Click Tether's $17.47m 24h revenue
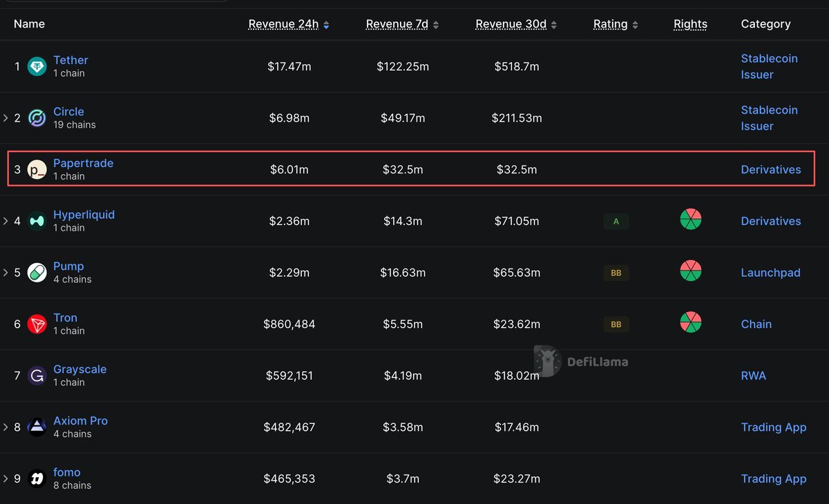The height and width of the screenshot is (504, 829). (289, 67)
